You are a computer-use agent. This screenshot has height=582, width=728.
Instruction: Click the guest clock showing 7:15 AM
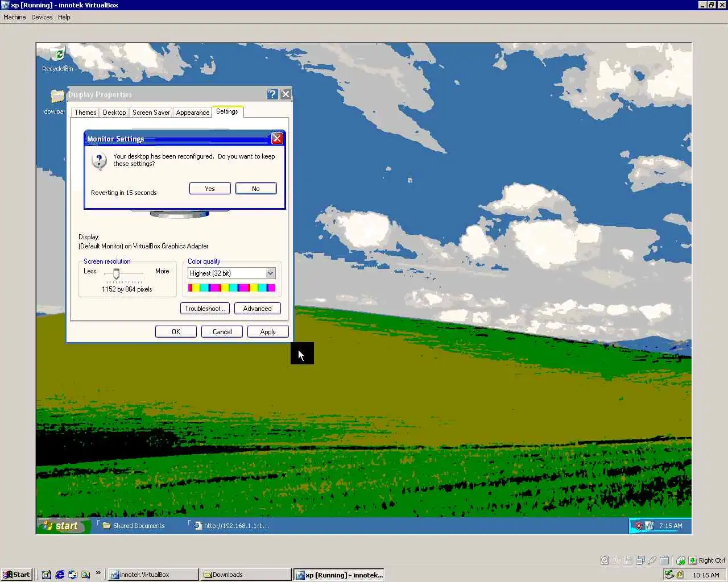[x=671, y=526]
